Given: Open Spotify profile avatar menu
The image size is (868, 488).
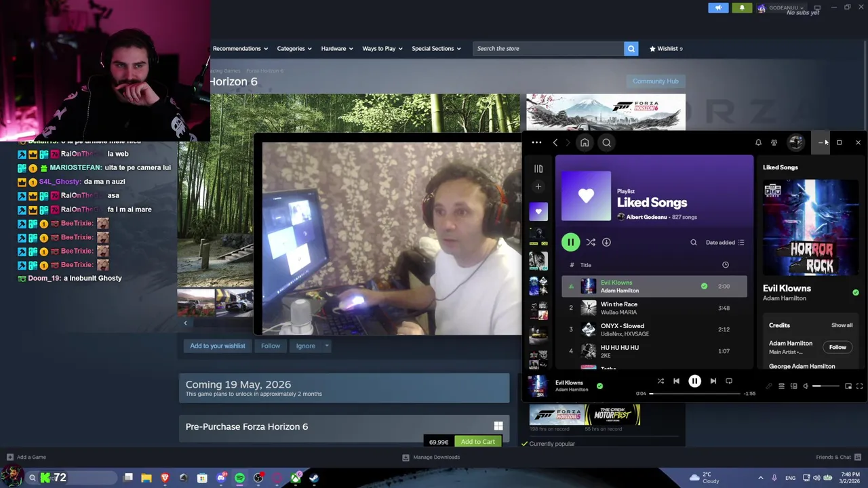Looking at the screenshot, I should click(795, 142).
